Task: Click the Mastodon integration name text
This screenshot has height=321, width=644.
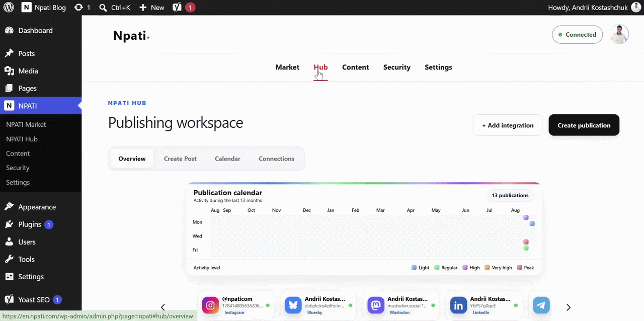Action: click(408, 299)
